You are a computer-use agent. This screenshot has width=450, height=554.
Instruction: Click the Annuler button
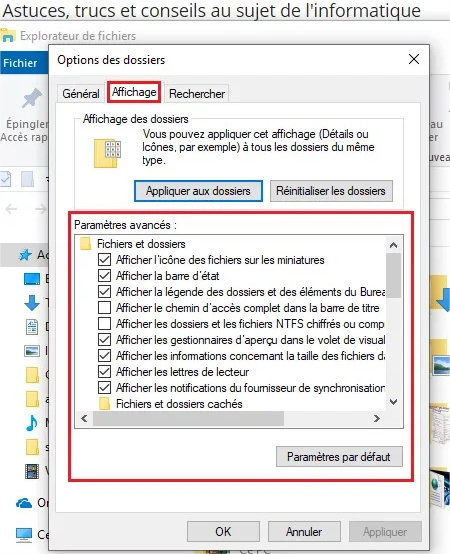click(x=304, y=531)
